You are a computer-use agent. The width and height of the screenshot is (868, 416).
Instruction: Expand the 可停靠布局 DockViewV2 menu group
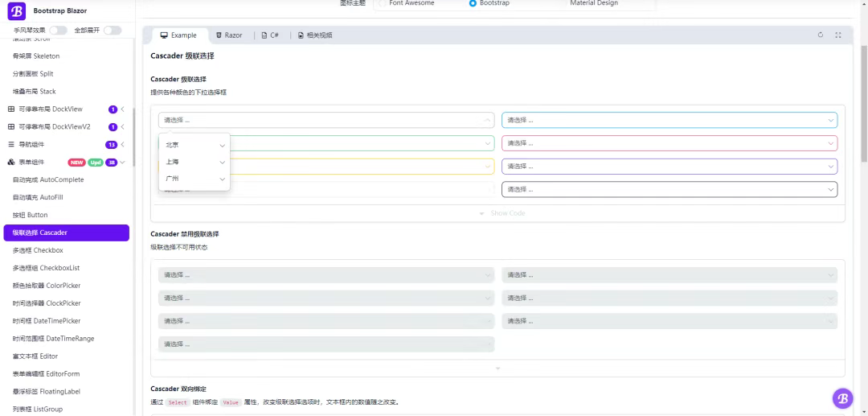pyautogui.click(x=67, y=127)
